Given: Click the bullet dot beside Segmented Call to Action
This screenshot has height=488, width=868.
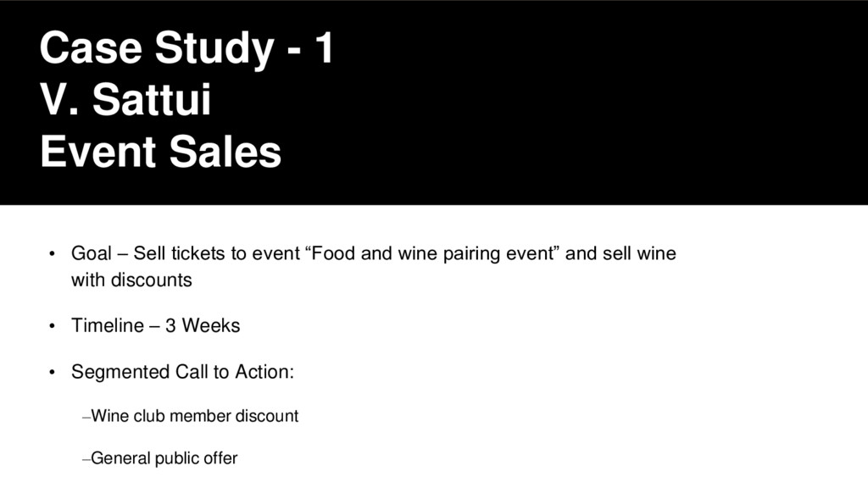Looking at the screenshot, I should coord(52,373).
